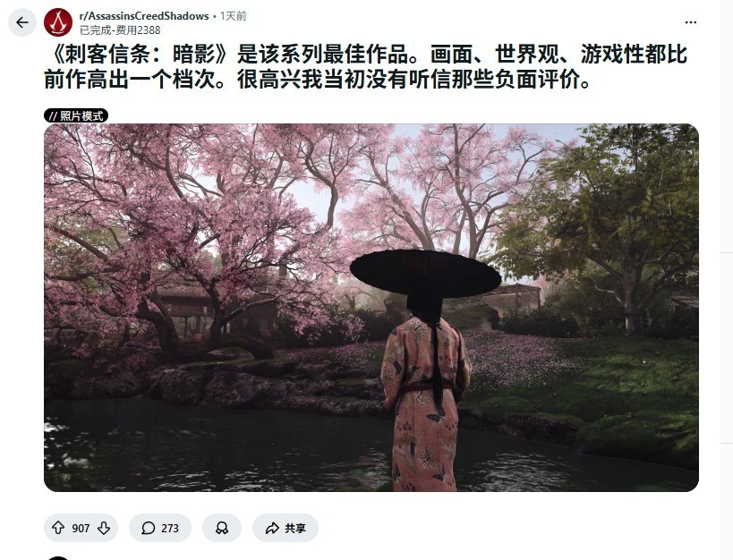733x560 pixels.
Task: Click the commenter avatar below the post
Action: click(58, 557)
